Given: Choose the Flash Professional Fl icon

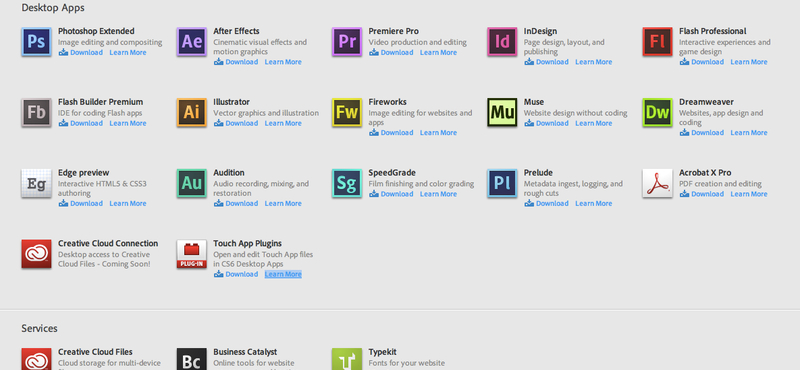Looking at the screenshot, I should [658, 41].
